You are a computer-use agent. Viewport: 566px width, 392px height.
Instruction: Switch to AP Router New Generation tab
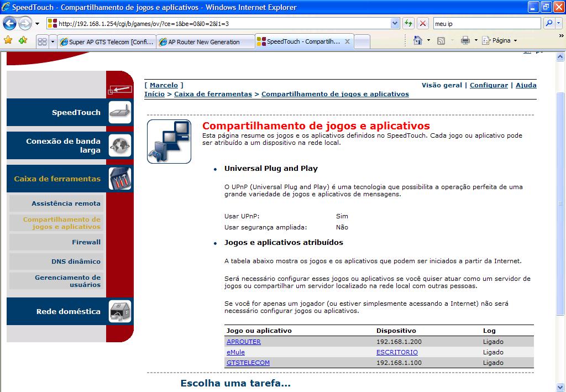point(206,42)
